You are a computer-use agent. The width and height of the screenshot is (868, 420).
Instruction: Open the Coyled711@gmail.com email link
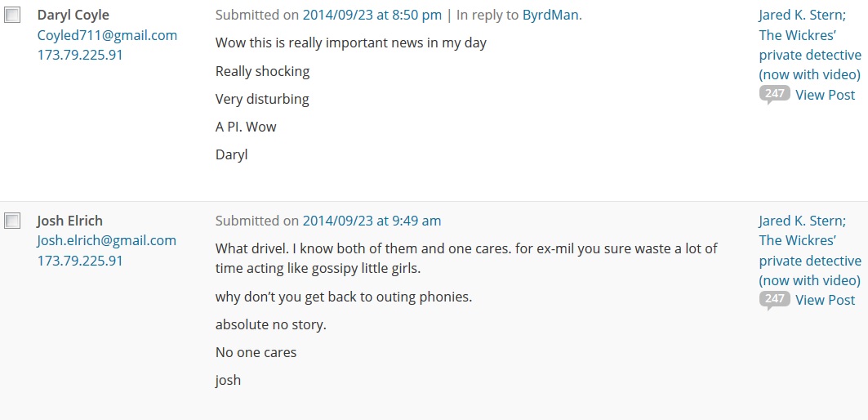[107, 35]
